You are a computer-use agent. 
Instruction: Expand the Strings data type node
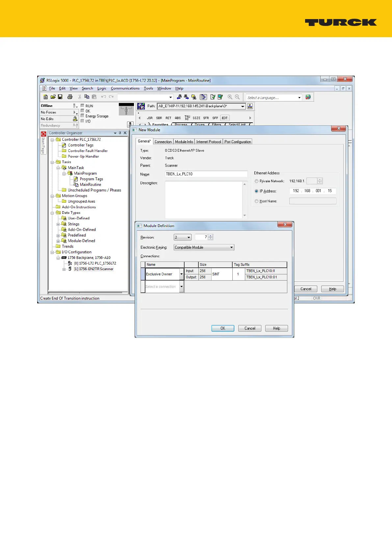click(x=58, y=224)
